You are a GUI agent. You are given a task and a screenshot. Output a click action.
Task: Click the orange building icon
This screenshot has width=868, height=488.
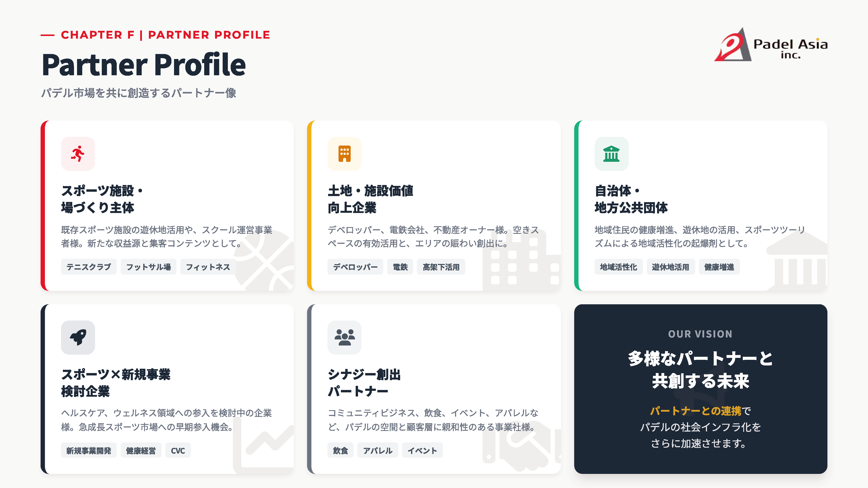pyautogui.click(x=344, y=154)
